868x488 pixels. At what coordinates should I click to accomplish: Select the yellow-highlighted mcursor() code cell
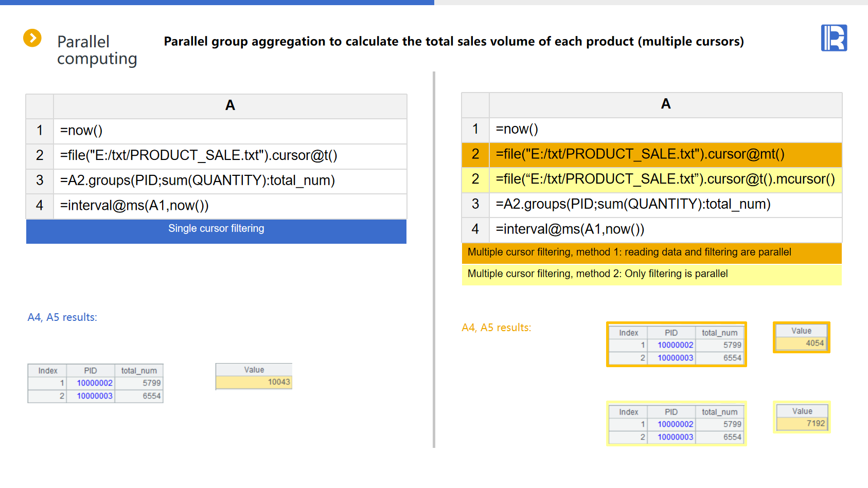coord(665,179)
